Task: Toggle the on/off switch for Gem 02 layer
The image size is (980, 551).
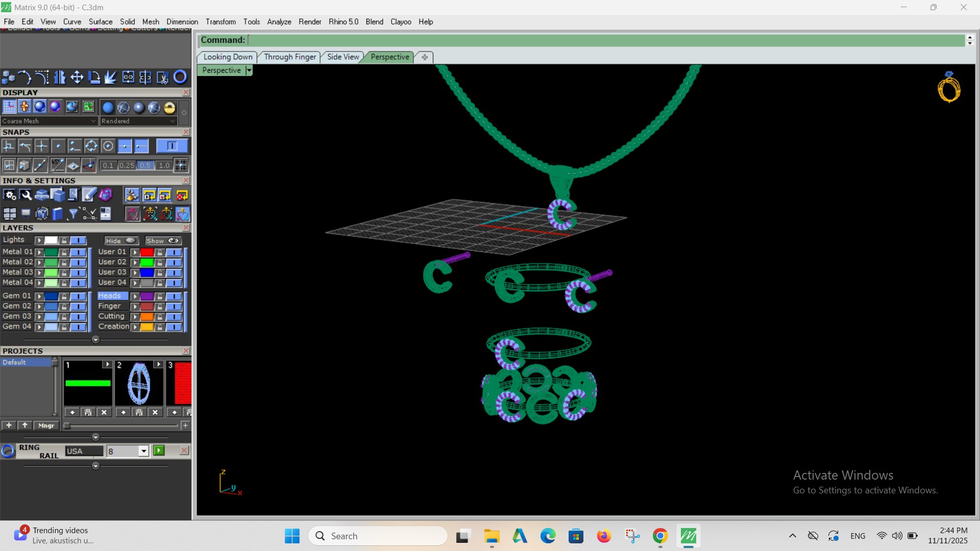Action: (x=78, y=306)
